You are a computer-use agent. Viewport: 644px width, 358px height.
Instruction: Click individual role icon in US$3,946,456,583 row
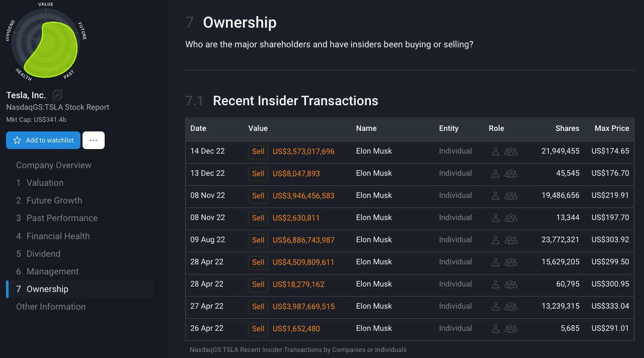[x=496, y=195]
